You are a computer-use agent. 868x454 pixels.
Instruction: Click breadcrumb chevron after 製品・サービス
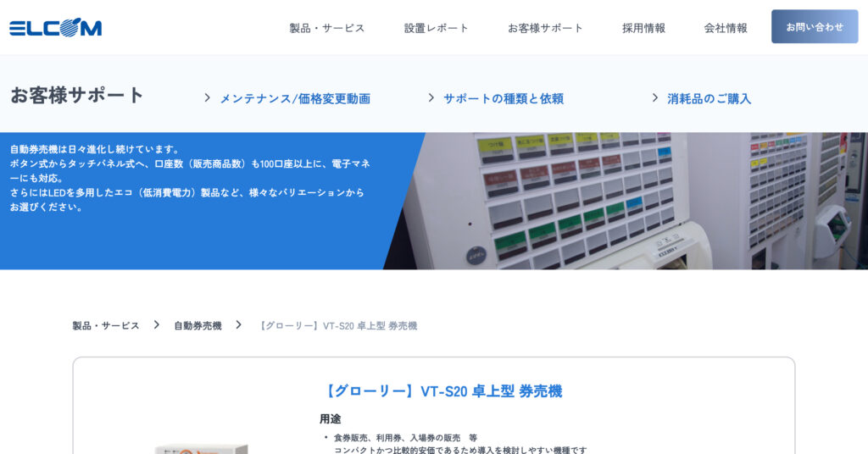(x=157, y=324)
